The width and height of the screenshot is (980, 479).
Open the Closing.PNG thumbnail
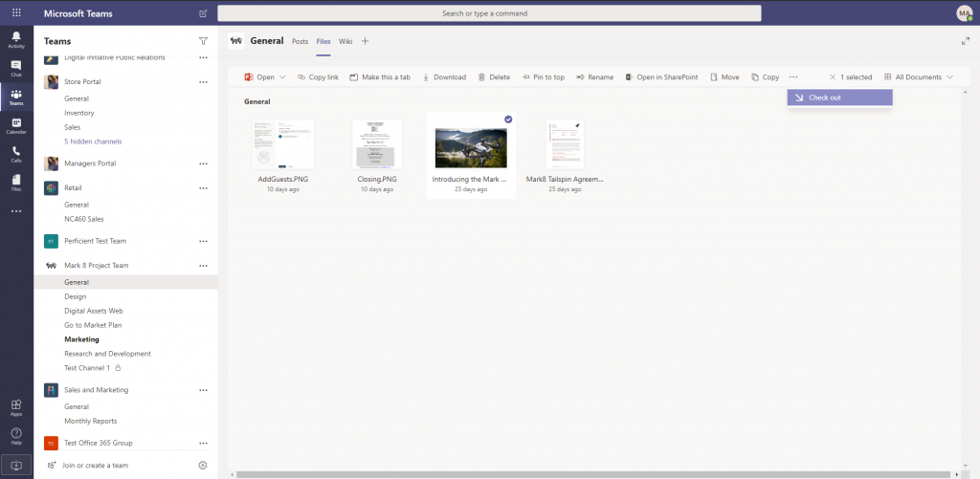coord(377,145)
